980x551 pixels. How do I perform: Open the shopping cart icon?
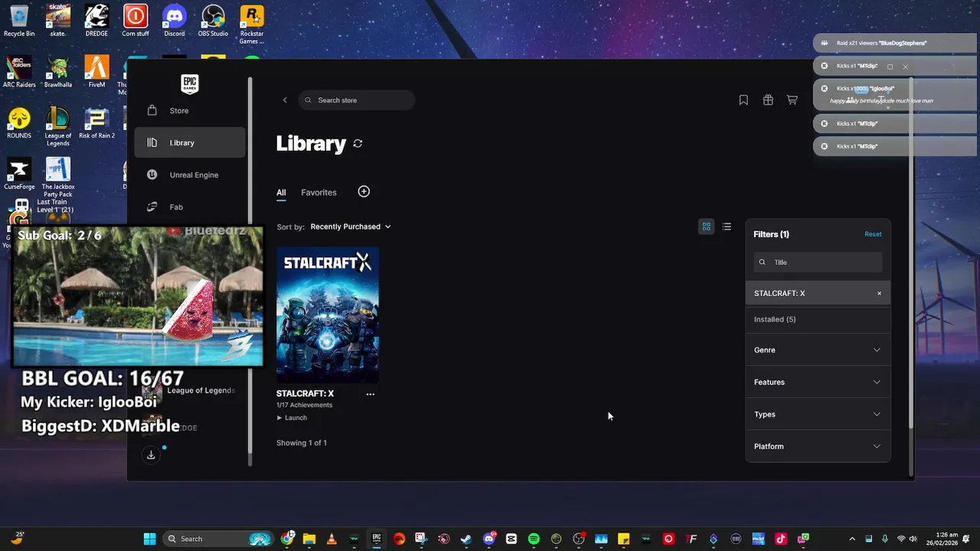(x=792, y=100)
